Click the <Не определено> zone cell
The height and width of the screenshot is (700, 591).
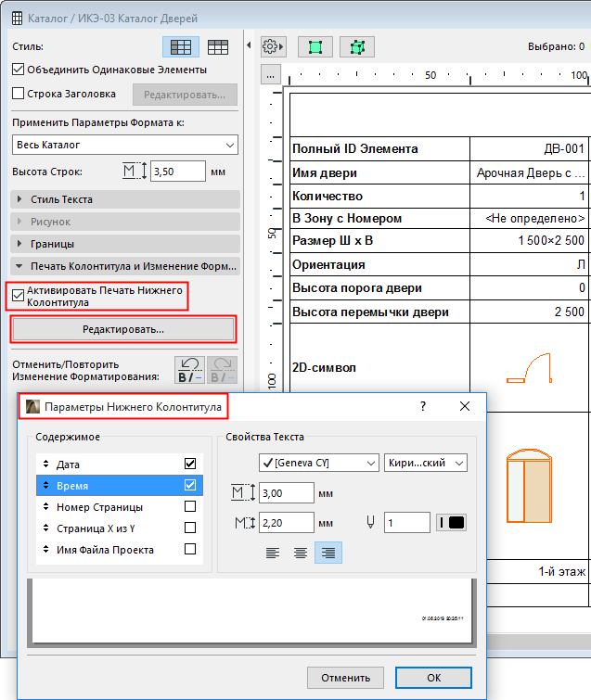click(531, 218)
